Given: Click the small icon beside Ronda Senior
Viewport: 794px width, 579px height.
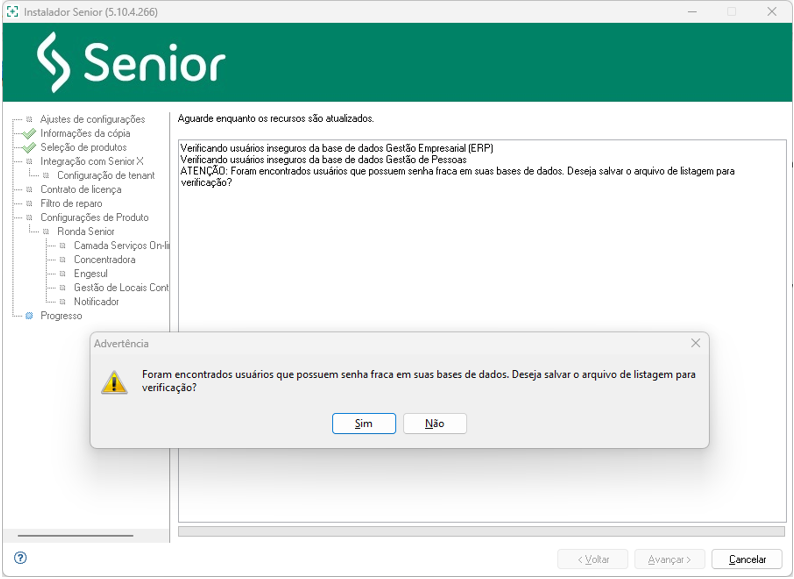Looking at the screenshot, I should (46, 231).
